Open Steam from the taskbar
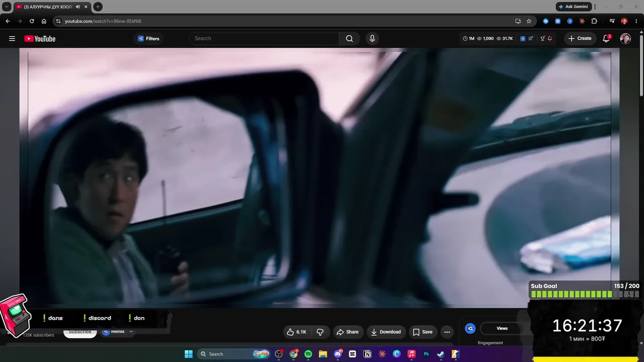Viewport: 644px width, 362px height. [x=441, y=354]
